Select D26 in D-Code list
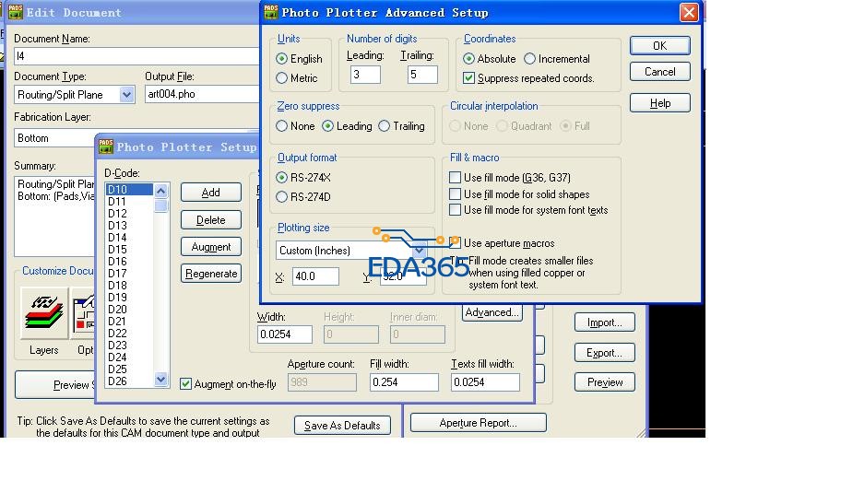Image resolution: width=841 pixels, height=504 pixels. click(x=129, y=381)
